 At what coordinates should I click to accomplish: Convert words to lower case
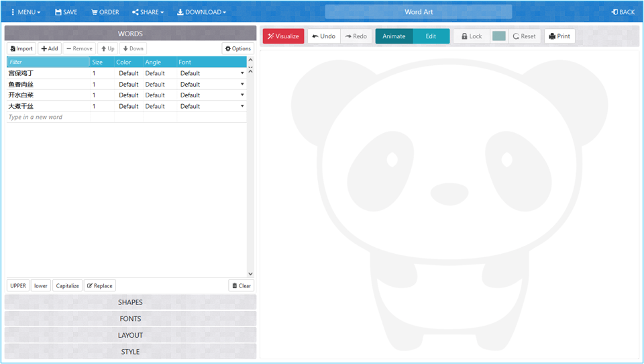tap(41, 285)
